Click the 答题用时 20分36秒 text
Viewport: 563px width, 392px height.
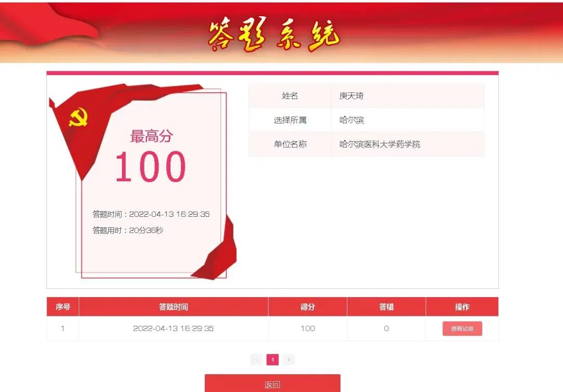(x=128, y=230)
